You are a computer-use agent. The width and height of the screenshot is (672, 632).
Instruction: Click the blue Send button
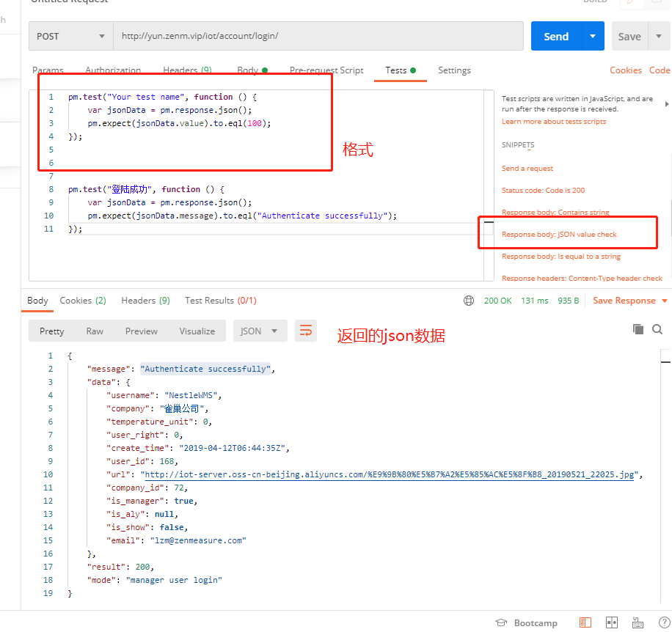556,37
